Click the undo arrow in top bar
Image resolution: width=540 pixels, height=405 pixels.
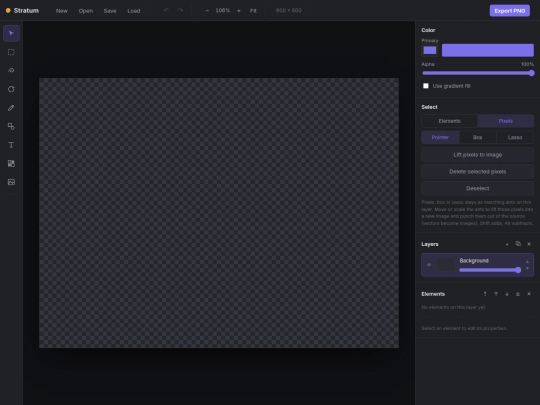[x=166, y=10]
